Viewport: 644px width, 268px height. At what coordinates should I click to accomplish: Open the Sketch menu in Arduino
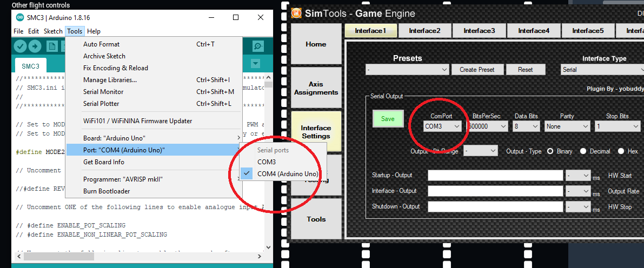click(53, 31)
